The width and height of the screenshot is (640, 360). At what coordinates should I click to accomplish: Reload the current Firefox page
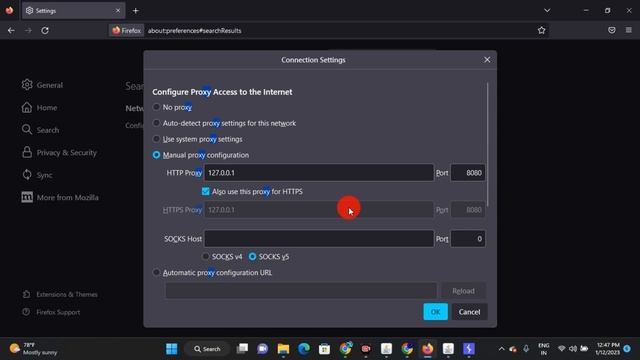click(45, 30)
